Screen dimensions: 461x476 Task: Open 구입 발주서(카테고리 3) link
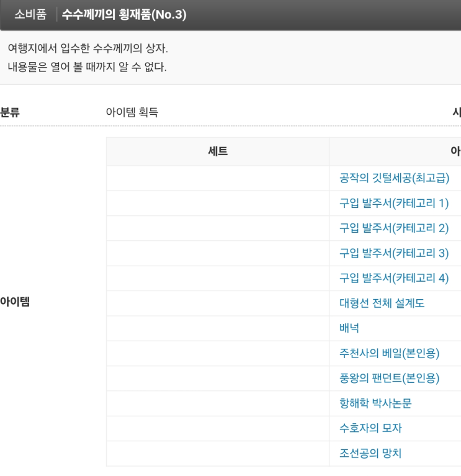[394, 253]
